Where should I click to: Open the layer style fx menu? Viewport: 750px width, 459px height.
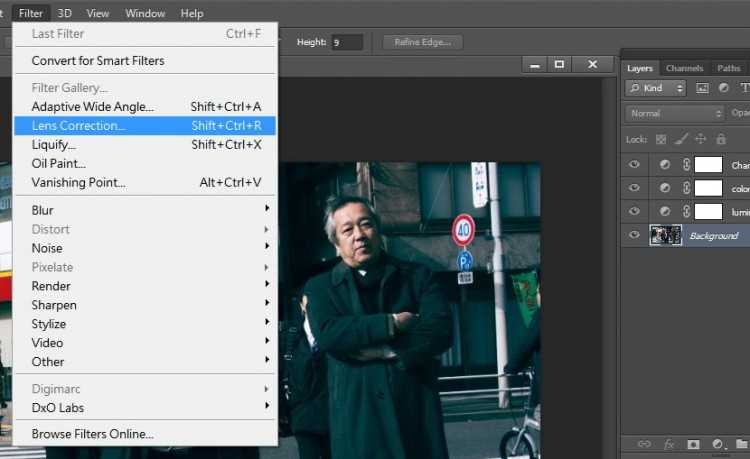668,443
